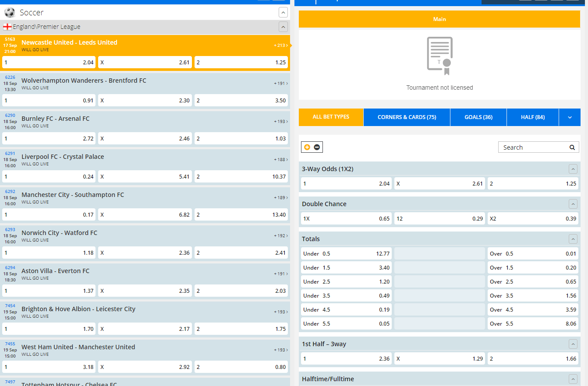Switch to HALF (84) tab
This screenshot has height=386, width=588.
coord(533,117)
